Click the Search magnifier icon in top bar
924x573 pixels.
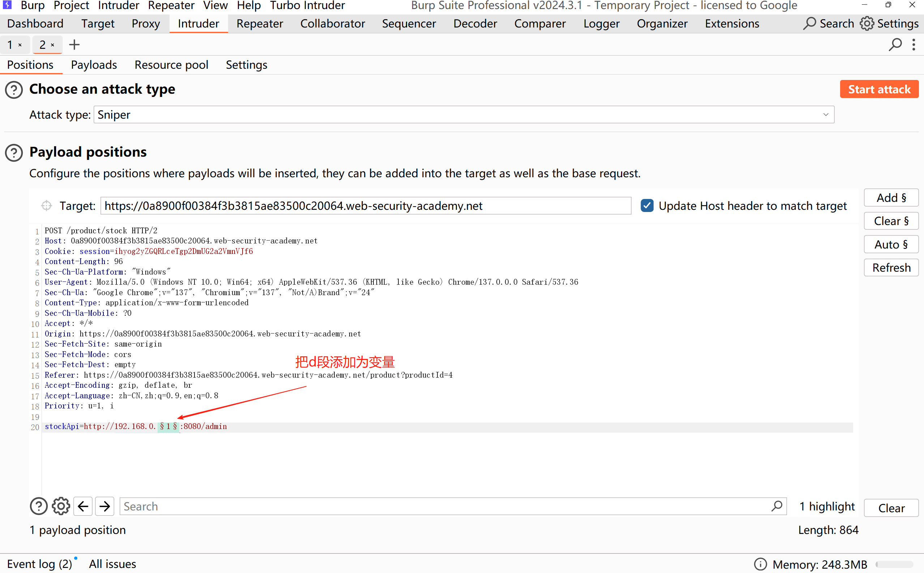tap(809, 24)
